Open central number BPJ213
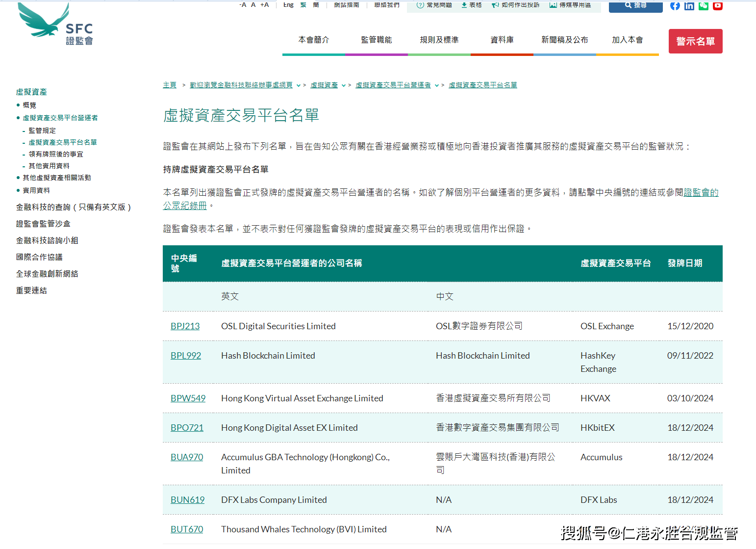This screenshot has height=549, width=756. [x=185, y=326]
